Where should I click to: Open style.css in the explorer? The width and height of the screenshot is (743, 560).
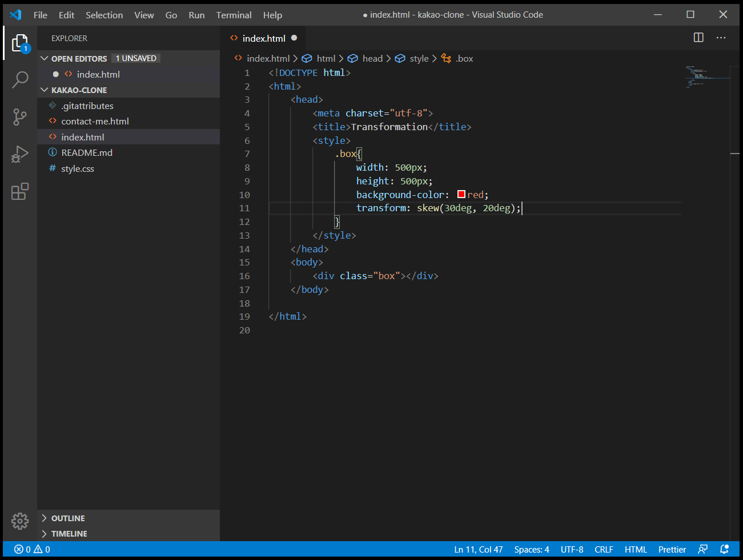pyautogui.click(x=128, y=168)
